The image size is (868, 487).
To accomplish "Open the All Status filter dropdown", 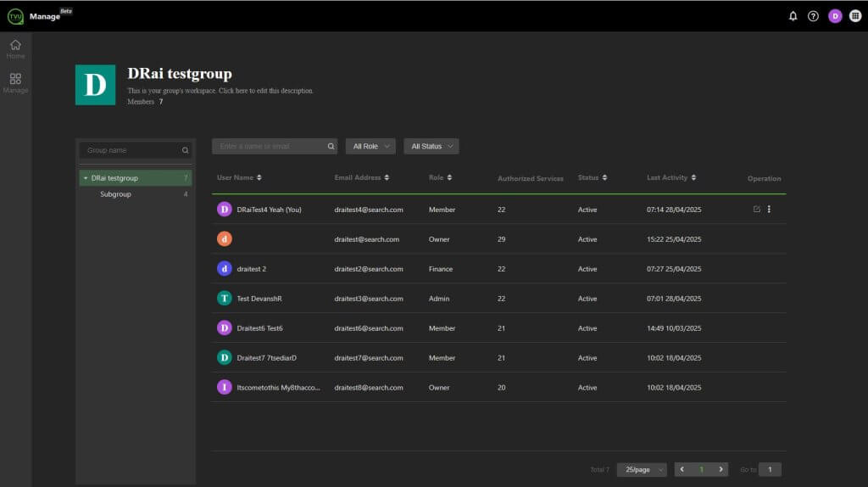I will (x=431, y=147).
